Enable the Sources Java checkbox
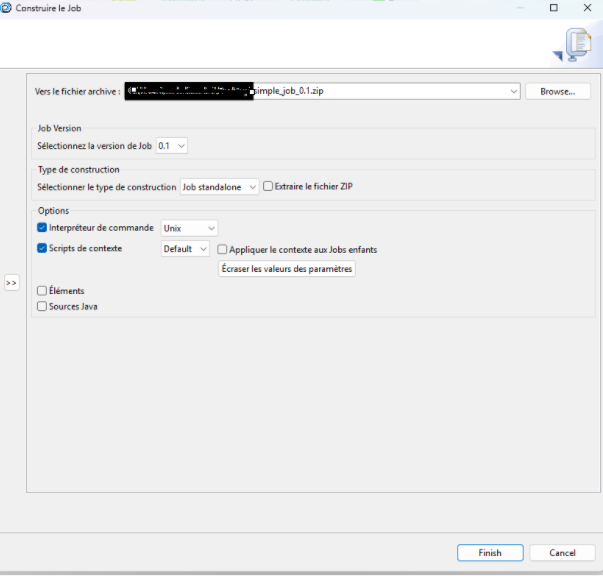 pyautogui.click(x=42, y=306)
